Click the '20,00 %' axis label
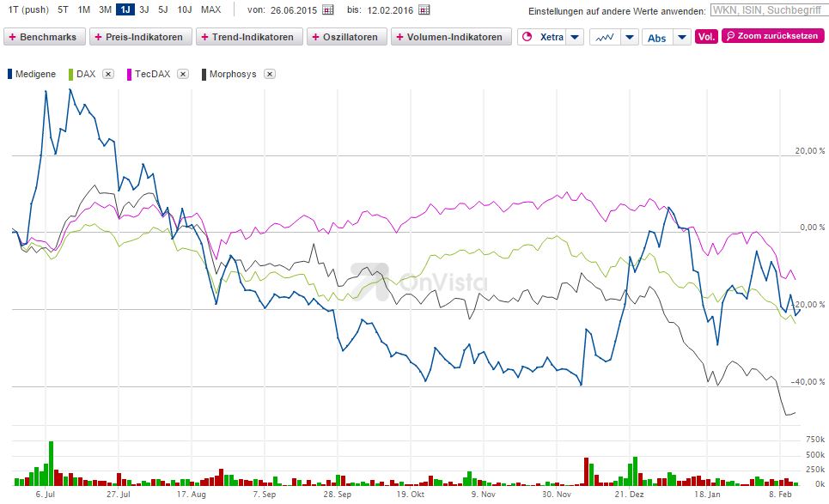The height and width of the screenshot is (504, 829). [810, 150]
